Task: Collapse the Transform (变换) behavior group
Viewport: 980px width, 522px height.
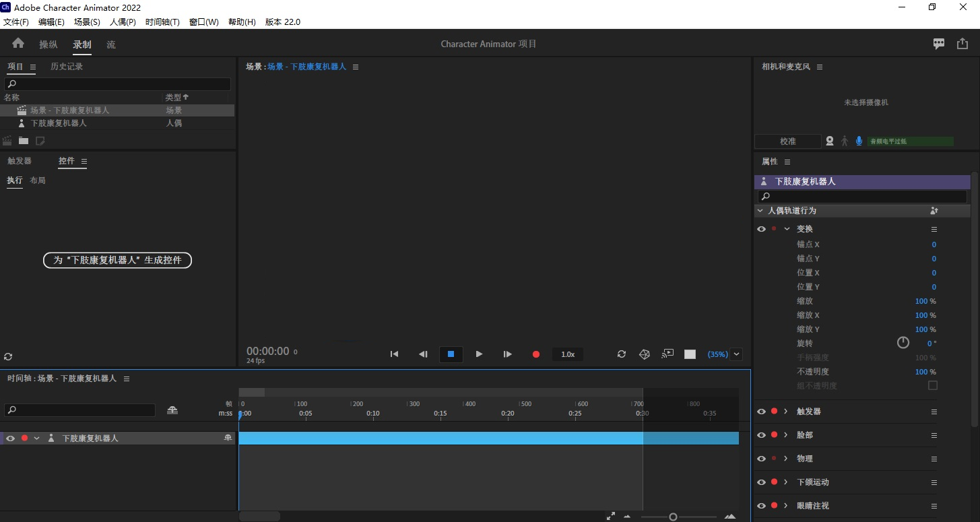Action: pyautogui.click(x=787, y=229)
